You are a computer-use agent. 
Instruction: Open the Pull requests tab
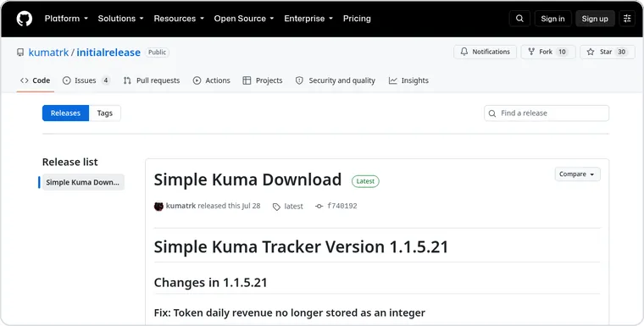click(x=152, y=80)
